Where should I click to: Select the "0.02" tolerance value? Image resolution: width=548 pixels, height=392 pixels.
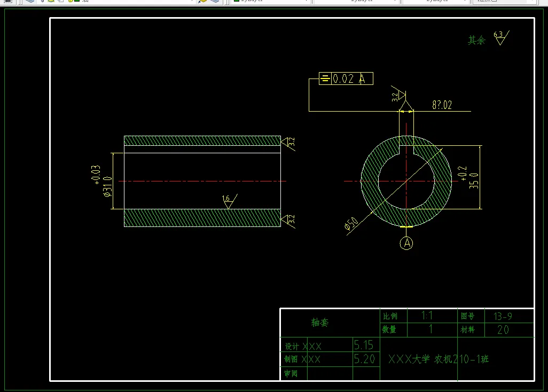(x=343, y=79)
